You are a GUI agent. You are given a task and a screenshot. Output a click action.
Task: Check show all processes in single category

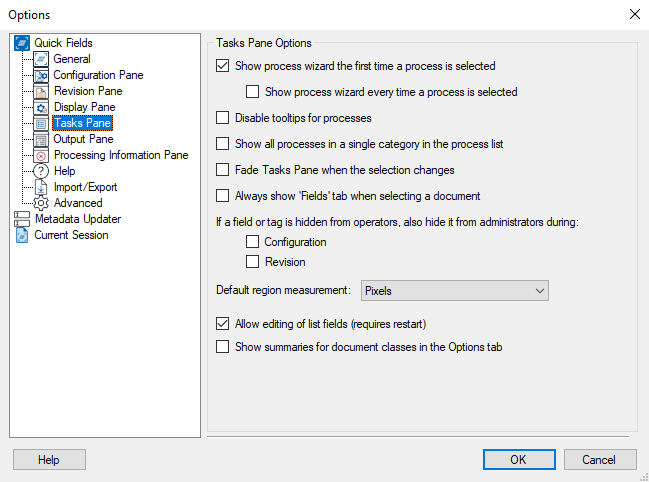click(222, 144)
